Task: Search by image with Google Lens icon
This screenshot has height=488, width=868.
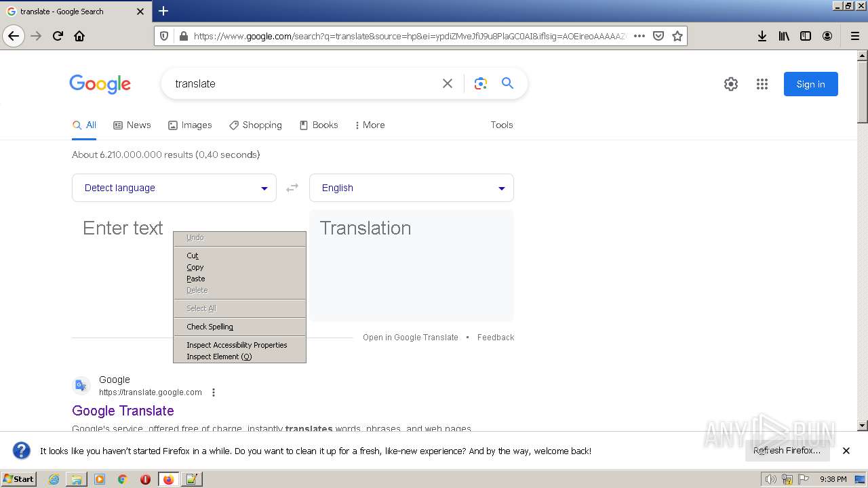Action: point(481,83)
